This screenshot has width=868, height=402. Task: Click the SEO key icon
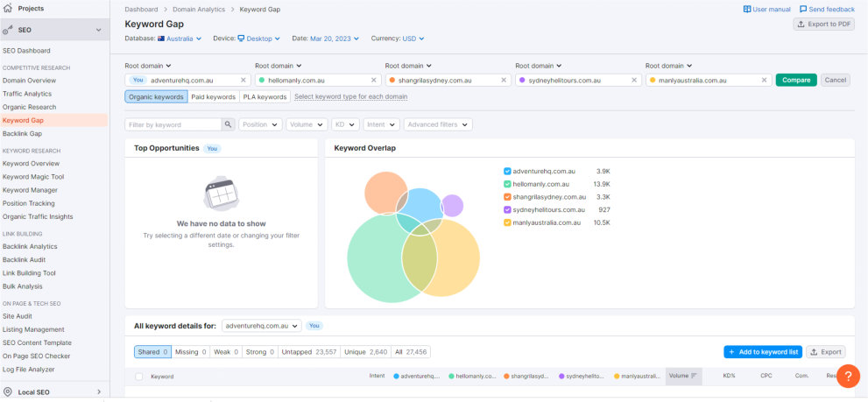(x=8, y=30)
